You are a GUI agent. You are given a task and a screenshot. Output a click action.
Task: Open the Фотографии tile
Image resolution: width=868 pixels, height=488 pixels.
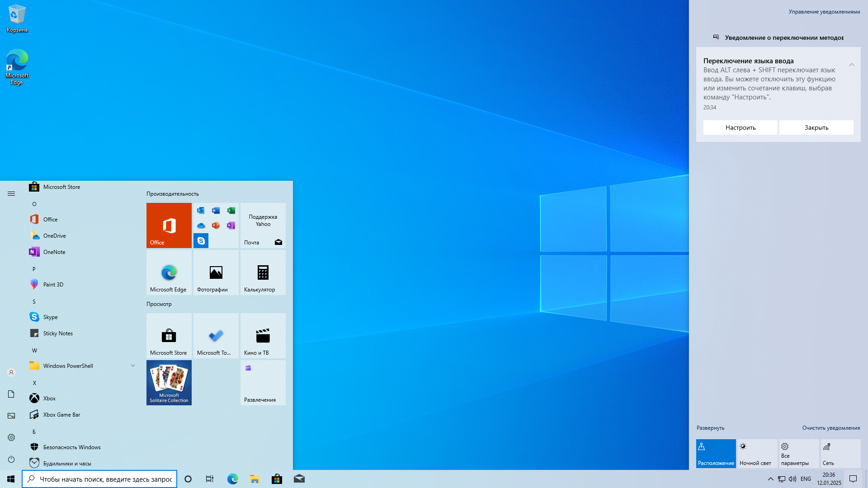[x=216, y=272]
